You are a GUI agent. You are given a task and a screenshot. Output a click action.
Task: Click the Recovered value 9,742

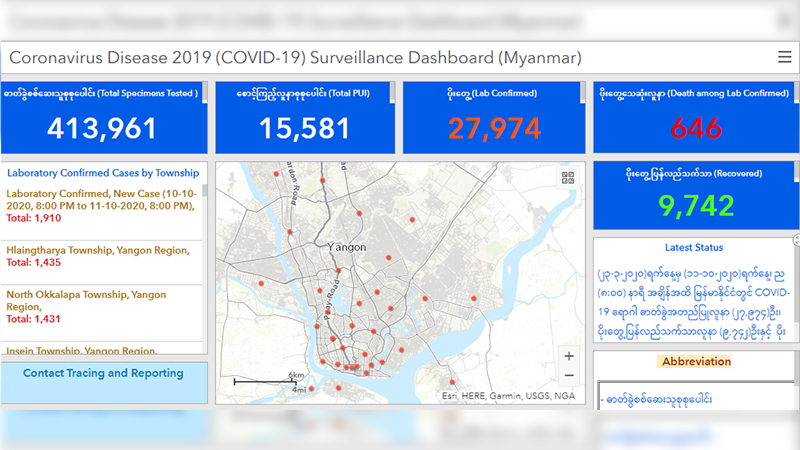[x=696, y=206]
